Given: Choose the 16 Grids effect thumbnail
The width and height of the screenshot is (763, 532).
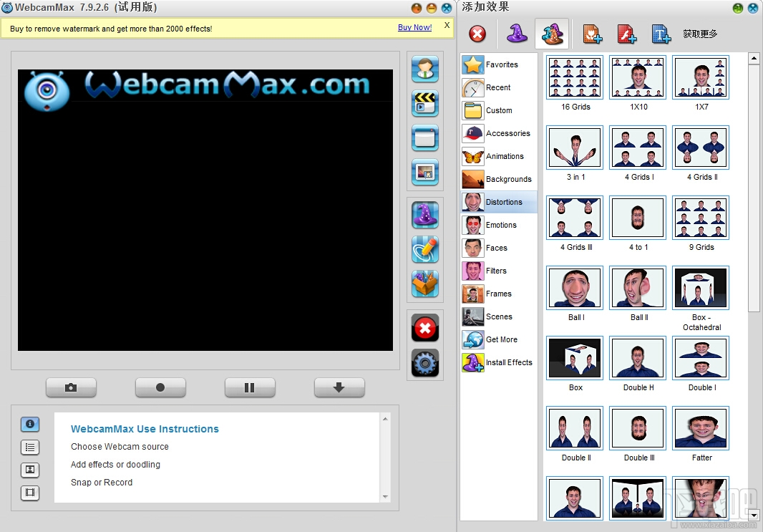Looking at the screenshot, I should (x=575, y=77).
